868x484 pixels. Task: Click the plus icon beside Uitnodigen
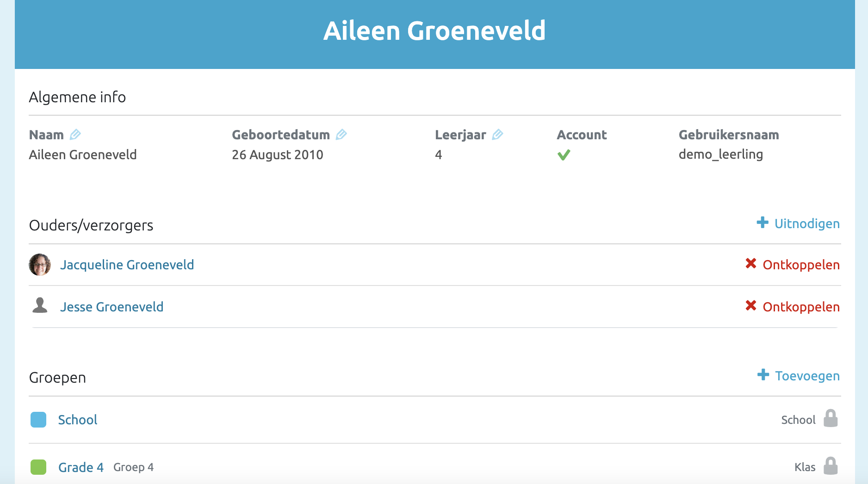tap(763, 223)
